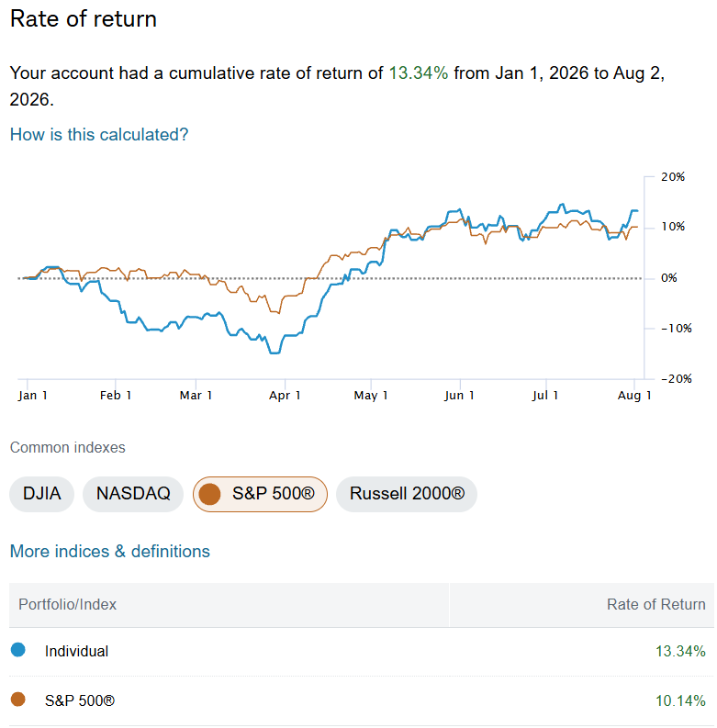Viewport: 717px width, 728px height.
Task: Toggle the NASDAQ index chip
Action: pyautogui.click(x=133, y=494)
